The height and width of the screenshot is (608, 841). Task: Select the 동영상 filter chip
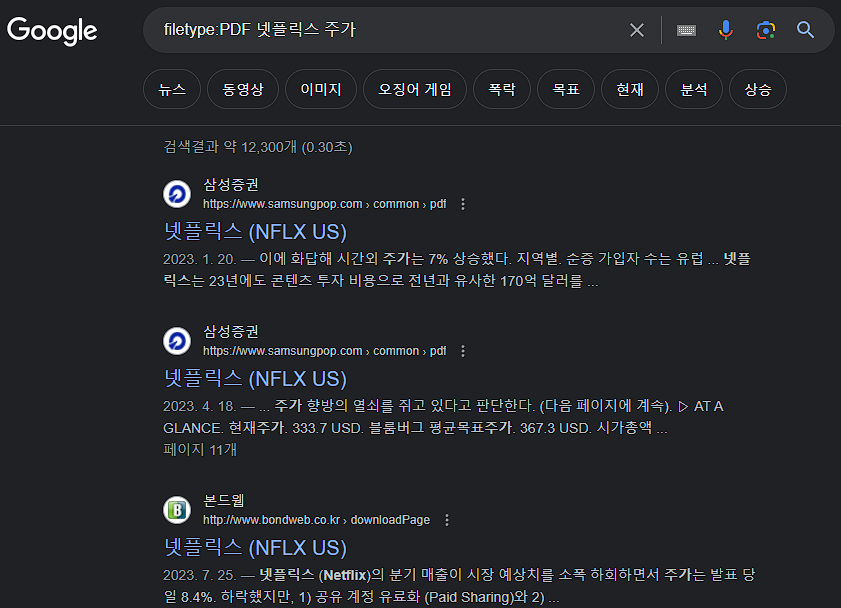pos(243,89)
